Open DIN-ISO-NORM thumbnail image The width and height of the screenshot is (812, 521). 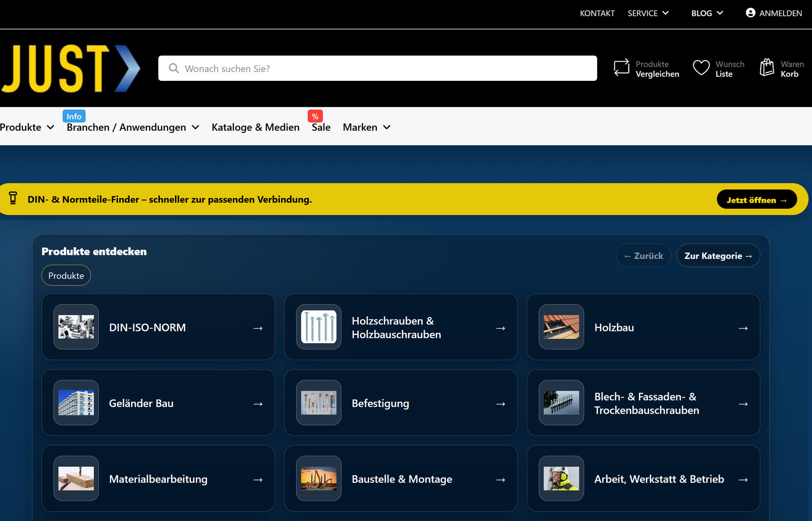(76, 327)
